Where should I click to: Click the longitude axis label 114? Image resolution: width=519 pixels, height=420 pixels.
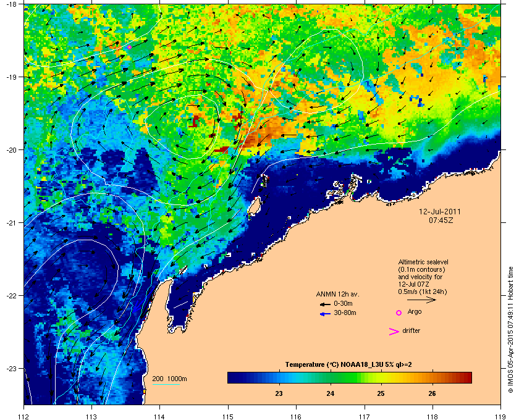coord(159,416)
